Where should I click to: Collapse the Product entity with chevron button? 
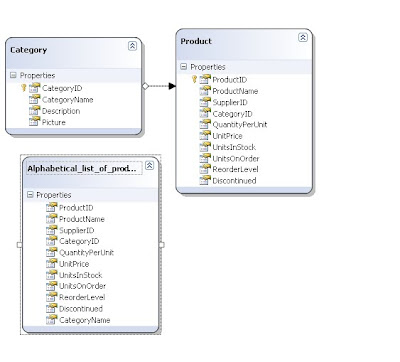coord(303,37)
